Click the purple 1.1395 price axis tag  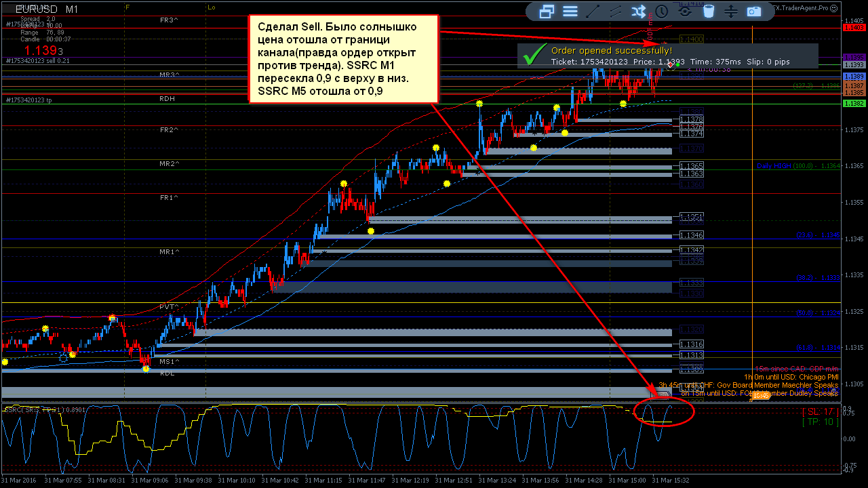coord(854,58)
